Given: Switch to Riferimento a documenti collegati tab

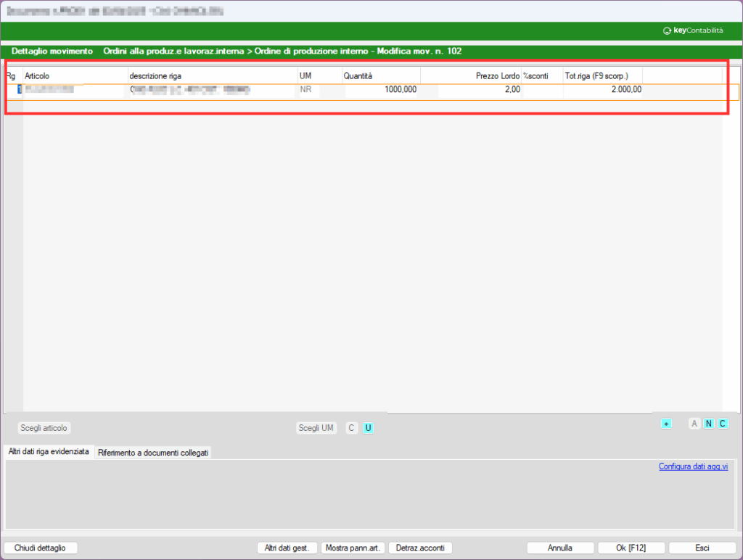Looking at the screenshot, I should (x=153, y=453).
